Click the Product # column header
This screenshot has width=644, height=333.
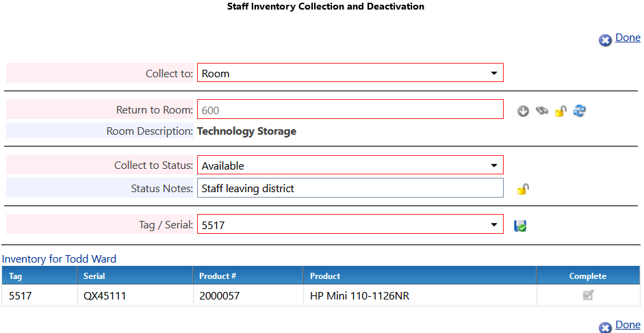(217, 276)
